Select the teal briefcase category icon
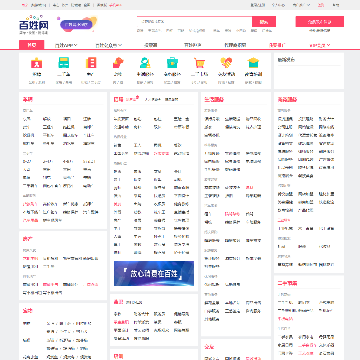This screenshot has width=360, height=360. (x=172, y=62)
